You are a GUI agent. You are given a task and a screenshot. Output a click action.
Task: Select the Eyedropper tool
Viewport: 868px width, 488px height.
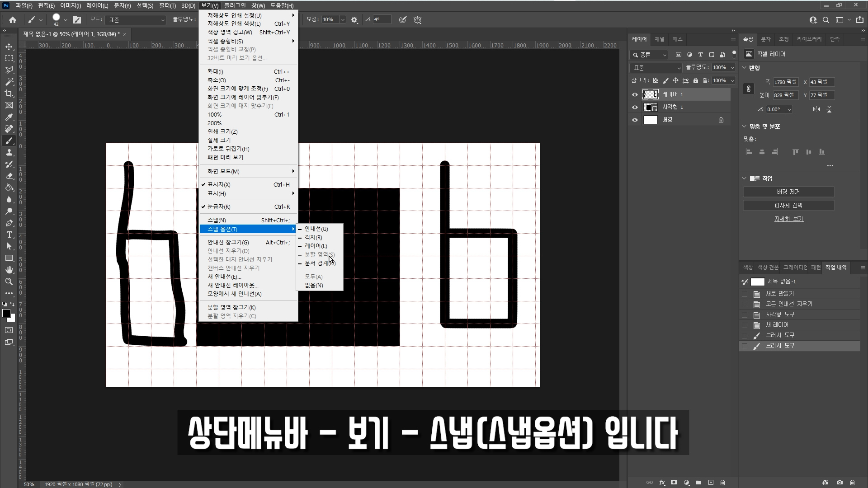pyautogui.click(x=9, y=117)
